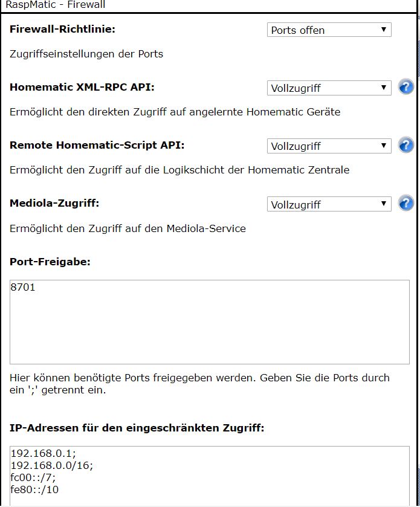Click the Remote Homematic-Script API label

[97, 145]
